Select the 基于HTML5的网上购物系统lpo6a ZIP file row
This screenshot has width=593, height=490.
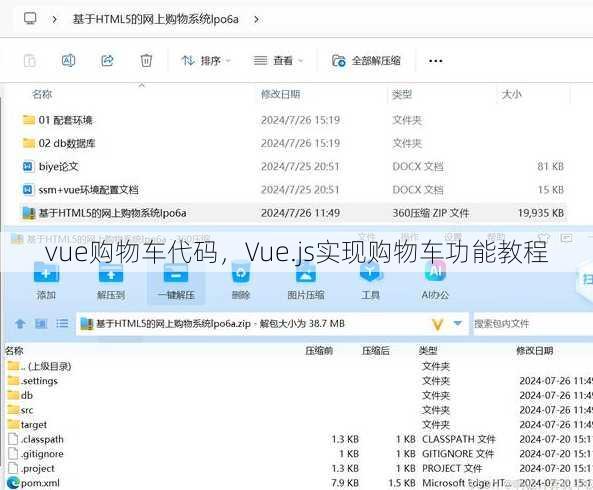(293, 213)
